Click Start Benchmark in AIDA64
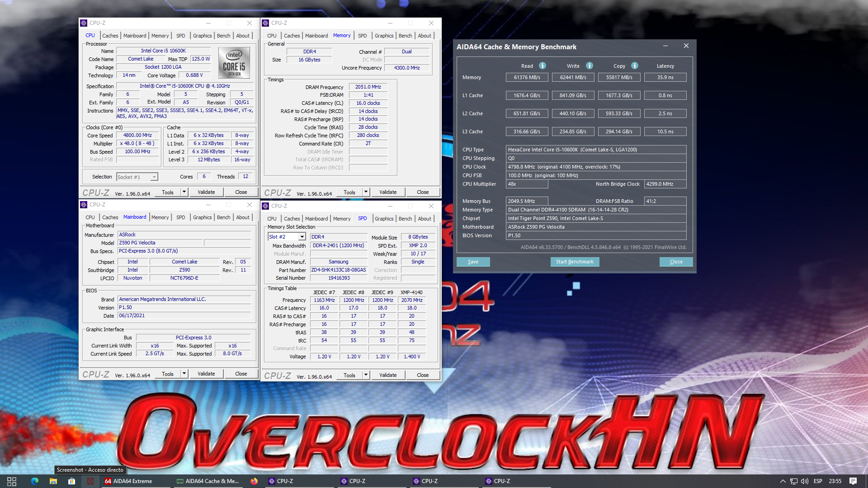Screen dimensions: 868x488 click(x=575, y=262)
